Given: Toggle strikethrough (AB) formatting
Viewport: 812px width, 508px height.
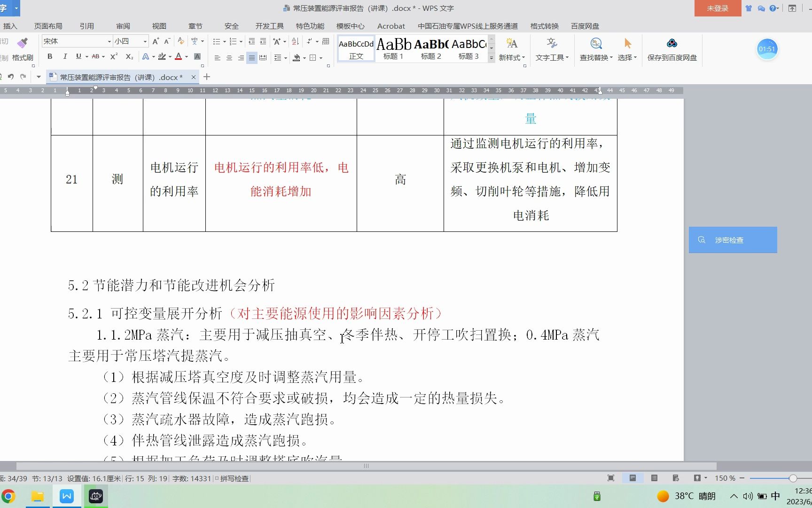Looking at the screenshot, I should coord(95,56).
